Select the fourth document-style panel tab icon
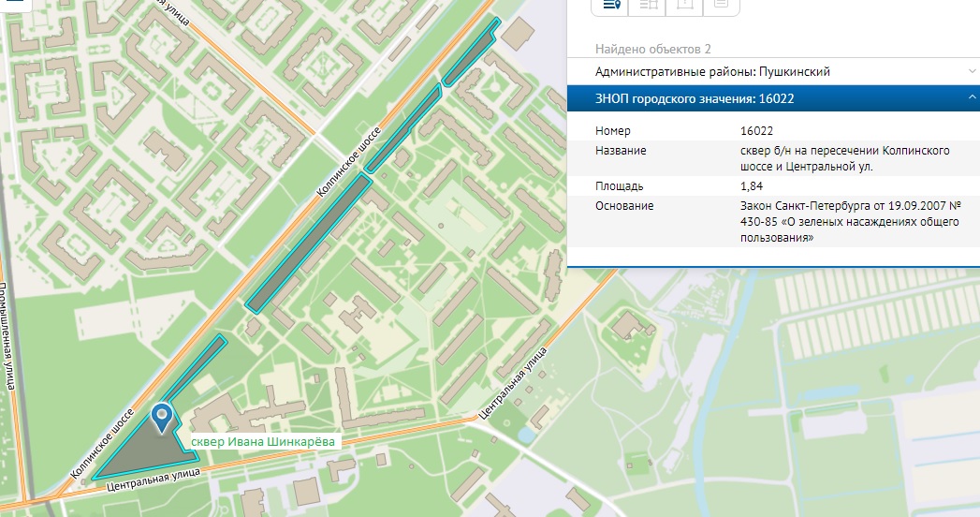The image size is (980, 517). click(720, 6)
